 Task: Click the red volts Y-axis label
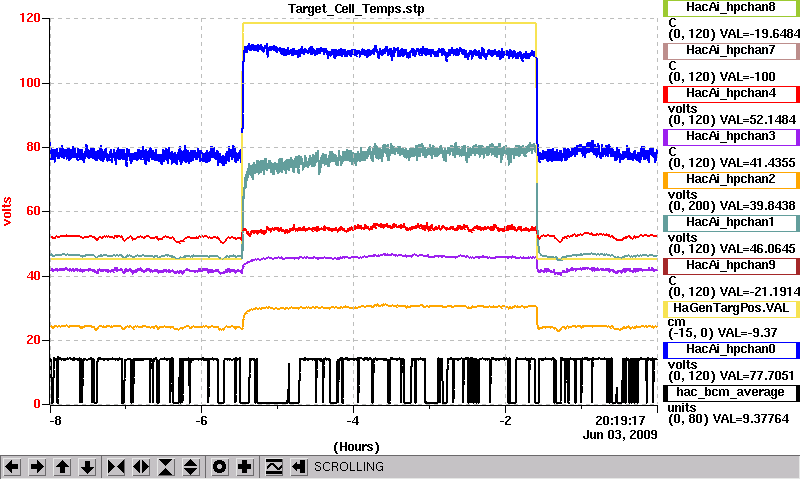click(x=7, y=211)
